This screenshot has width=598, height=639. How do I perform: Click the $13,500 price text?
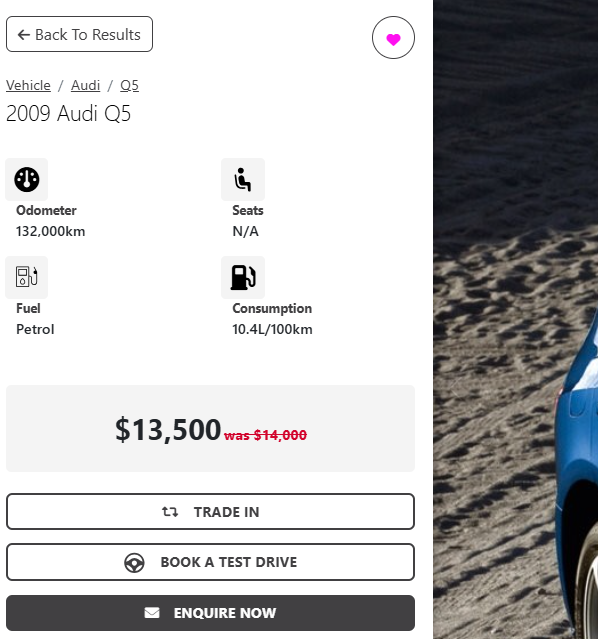[168, 429]
